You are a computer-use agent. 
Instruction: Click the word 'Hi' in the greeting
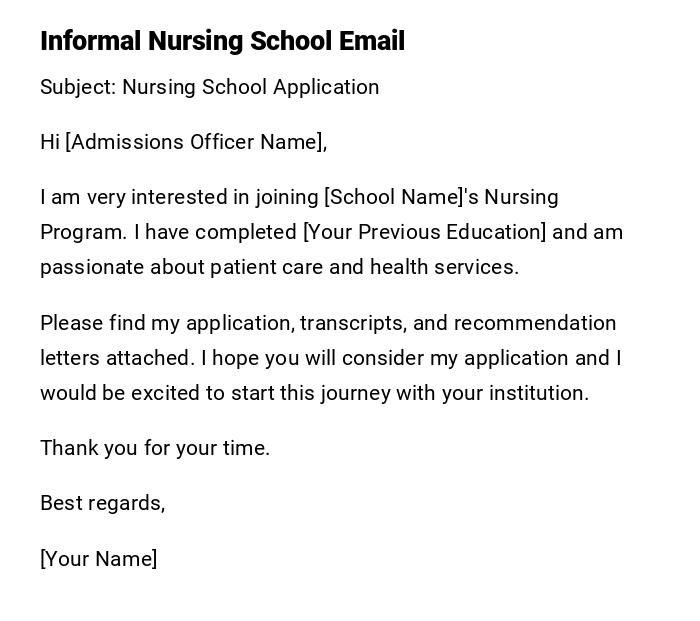[x=50, y=142]
